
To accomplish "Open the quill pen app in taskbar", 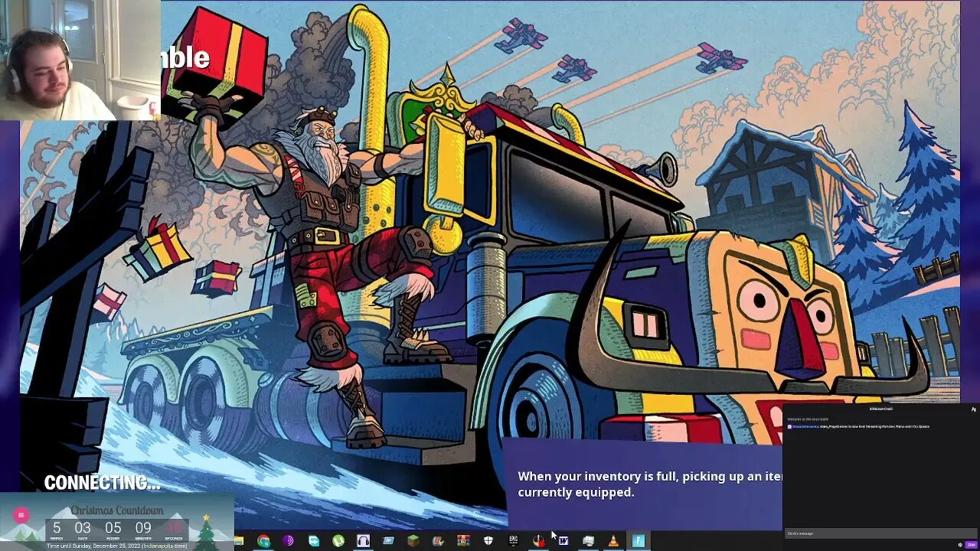I will point(438,541).
